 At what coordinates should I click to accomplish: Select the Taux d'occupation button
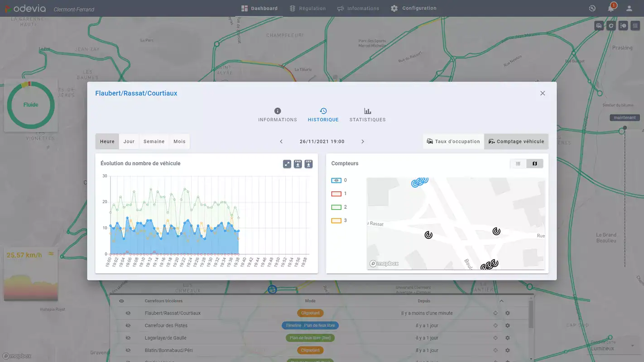[453, 142]
